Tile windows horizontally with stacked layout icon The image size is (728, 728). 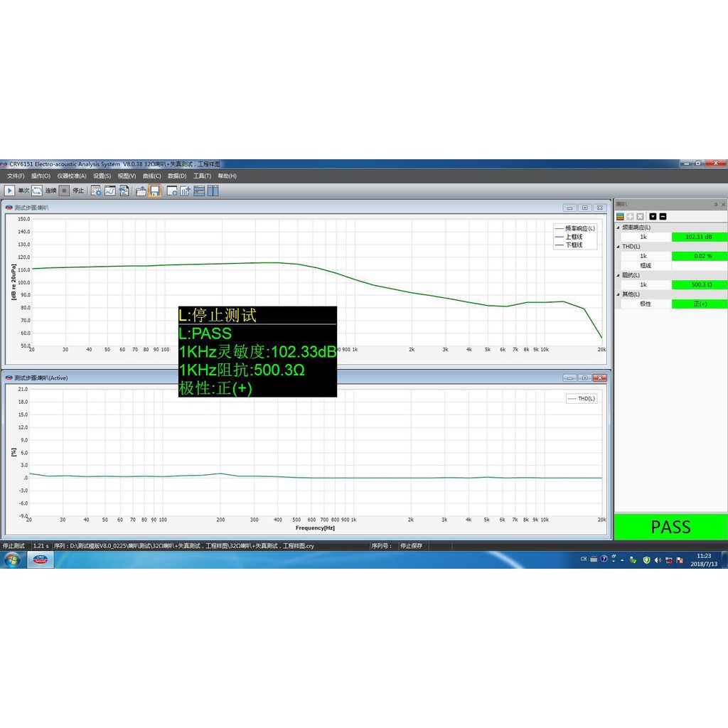point(199,191)
